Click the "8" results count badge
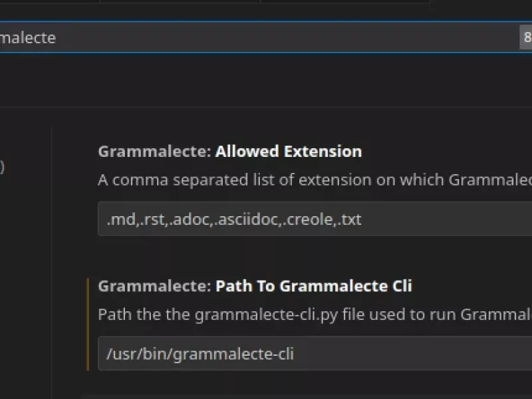This screenshot has width=532, height=399. (526, 37)
